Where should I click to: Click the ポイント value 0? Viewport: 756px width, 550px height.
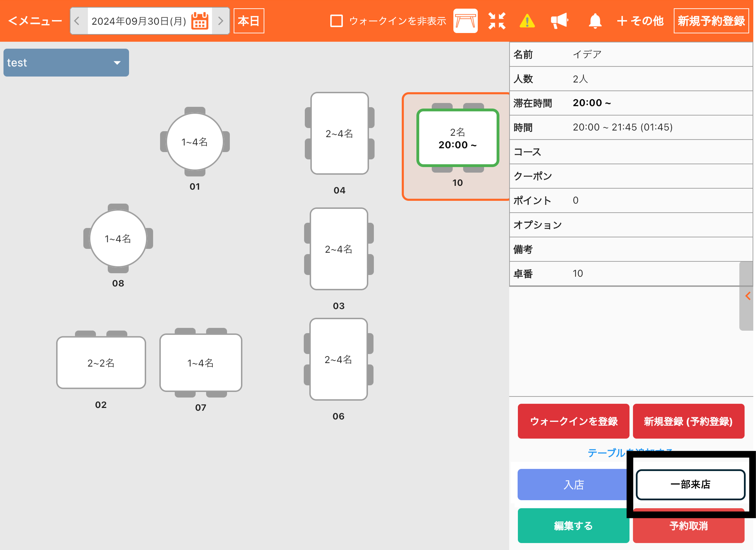pos(576,201)
